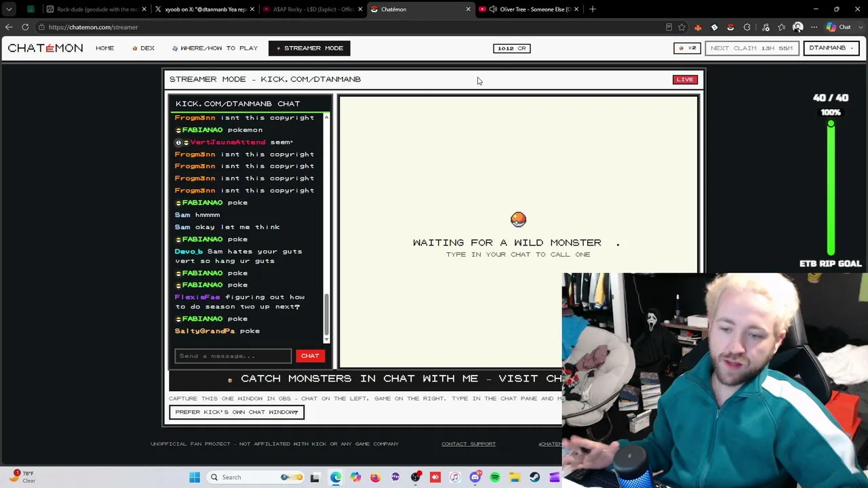Viewport: 868px width, 488px height.
Task: Click the 1012 CR credits counter
Action: coord(511,48)
